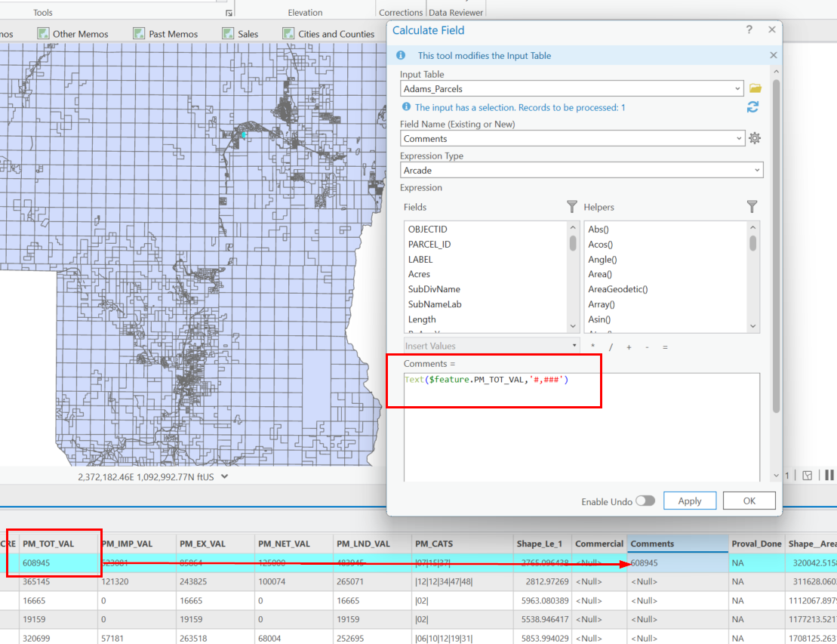The image size is (837, 644).
Task: Refresh the selected records count with the refresh icon
Action: [x=752, y=106]
